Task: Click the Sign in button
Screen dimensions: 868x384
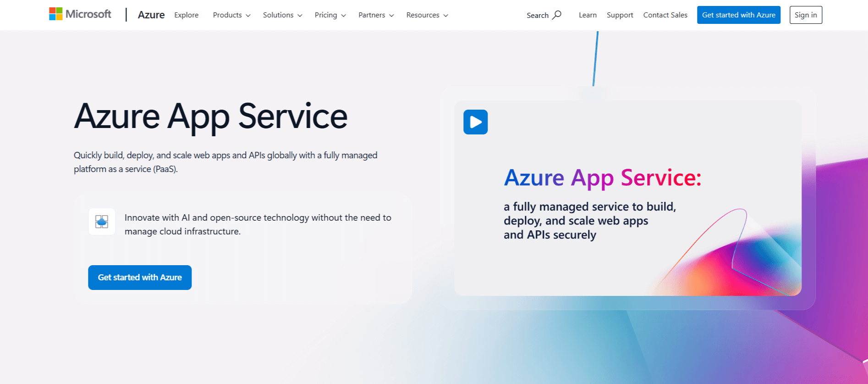Action: [x=806, y=15]
